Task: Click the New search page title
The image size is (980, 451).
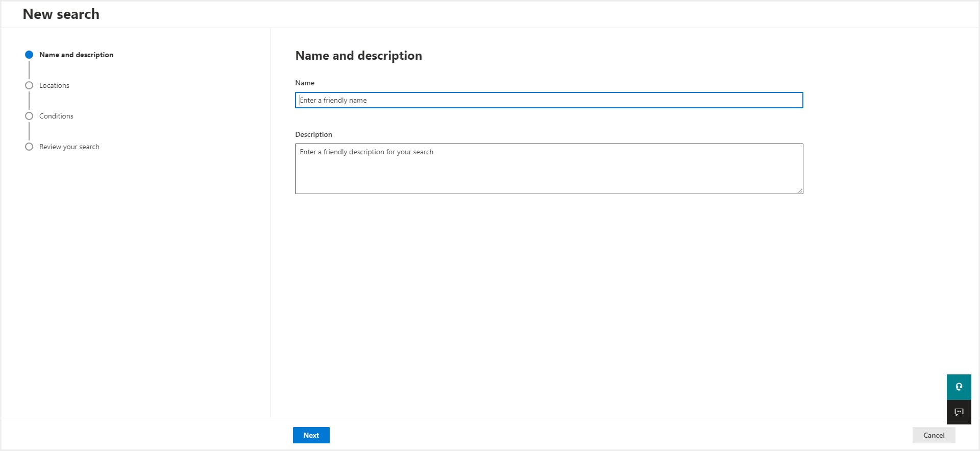Action: (x=61, y=14)
